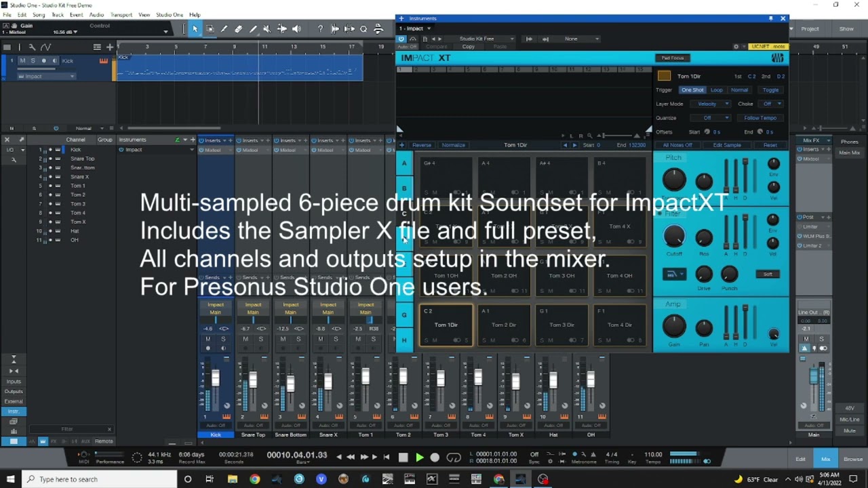Select the Bend tool
Image resolution: width=868 pixels, height=488 pixels.
[281, 28]
